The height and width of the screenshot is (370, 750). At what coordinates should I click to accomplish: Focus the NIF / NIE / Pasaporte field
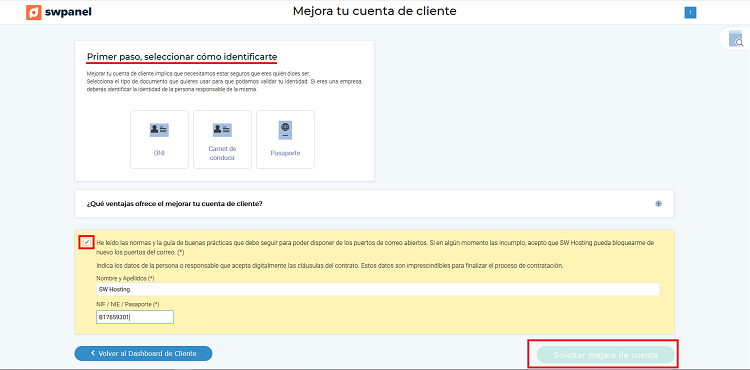click(x=135, y=317)
